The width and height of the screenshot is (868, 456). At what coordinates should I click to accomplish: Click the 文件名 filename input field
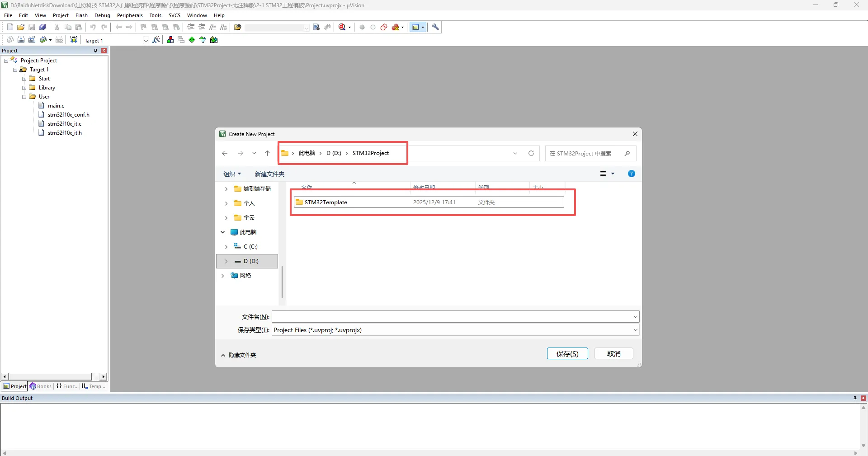coord(452,317)
